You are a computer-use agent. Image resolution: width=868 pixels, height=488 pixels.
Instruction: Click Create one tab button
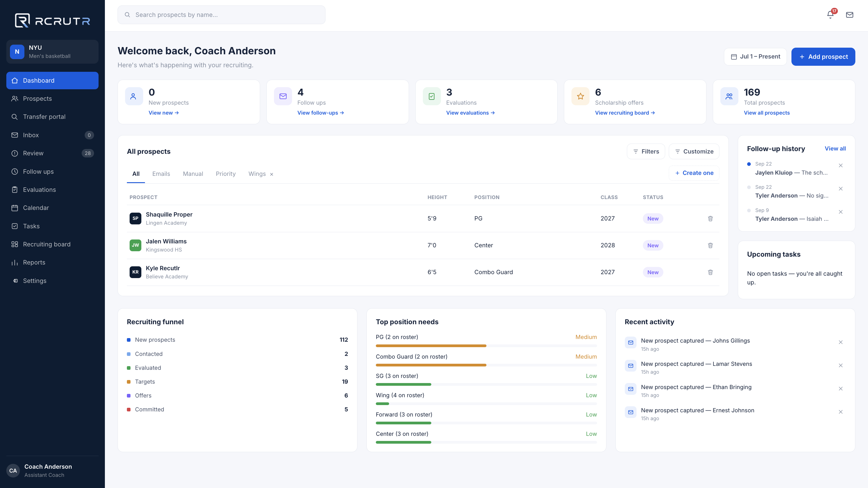coord(694,173)
